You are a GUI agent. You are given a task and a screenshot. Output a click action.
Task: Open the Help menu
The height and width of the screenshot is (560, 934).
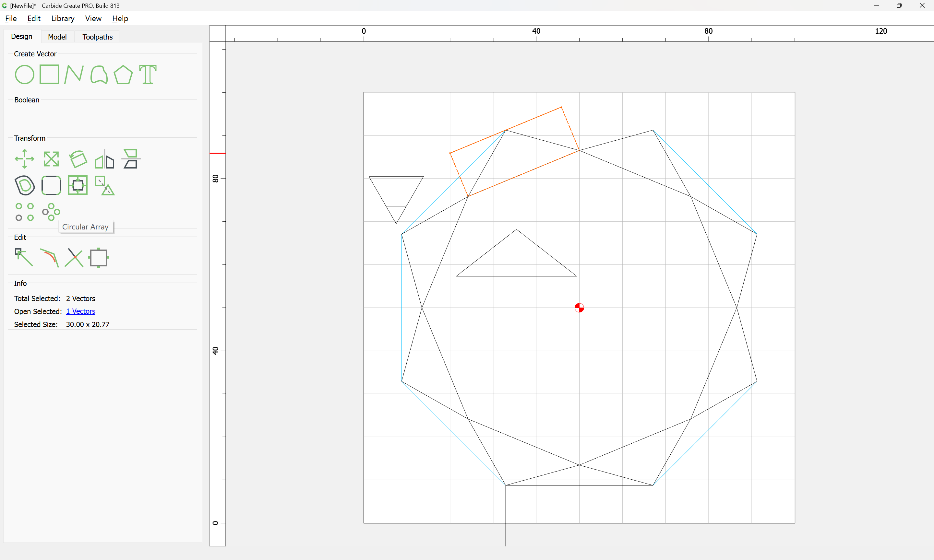120,18
